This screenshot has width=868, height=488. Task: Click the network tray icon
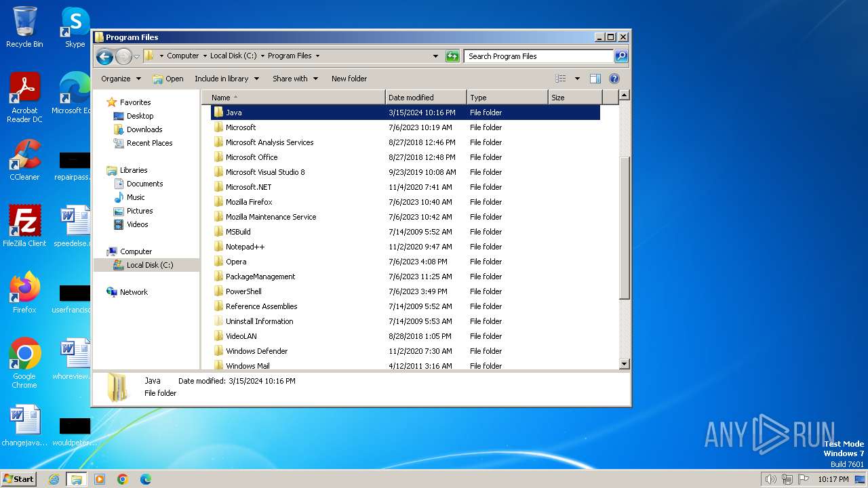(787, 479)
